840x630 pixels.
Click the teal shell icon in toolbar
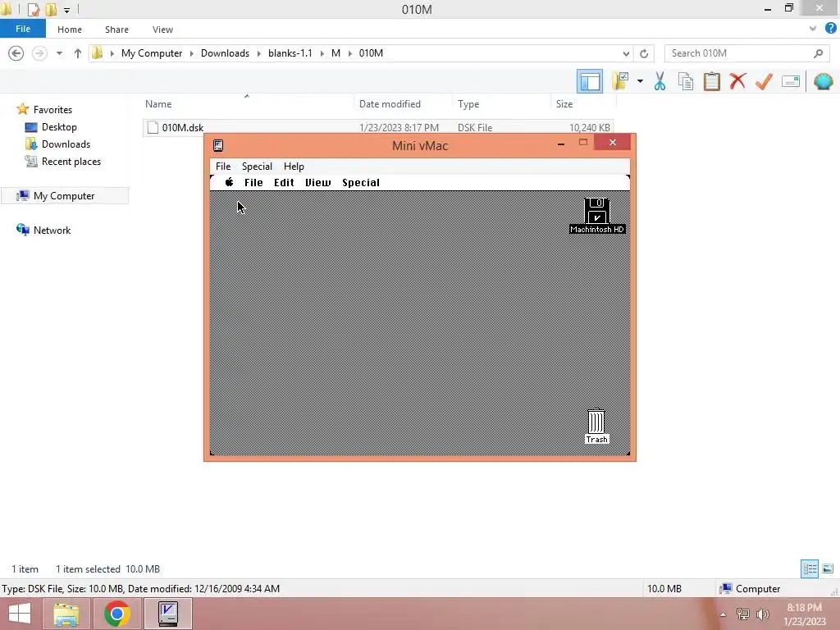tap(823, 81)
